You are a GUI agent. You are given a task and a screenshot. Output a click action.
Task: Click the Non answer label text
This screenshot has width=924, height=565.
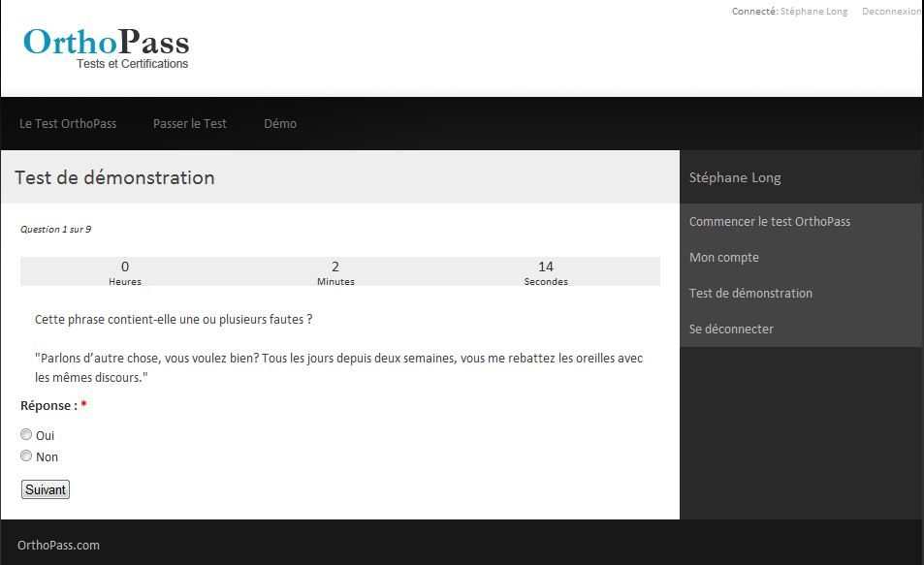click(47, 457)
